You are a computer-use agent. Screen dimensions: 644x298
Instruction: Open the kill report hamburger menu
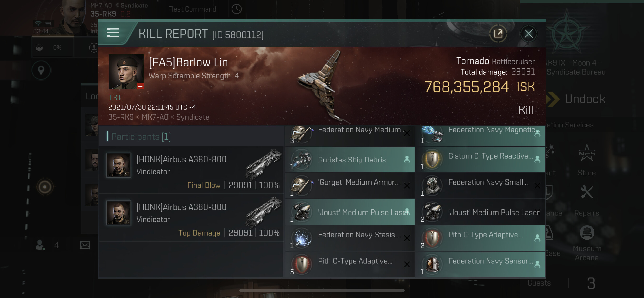click(113, 33)
